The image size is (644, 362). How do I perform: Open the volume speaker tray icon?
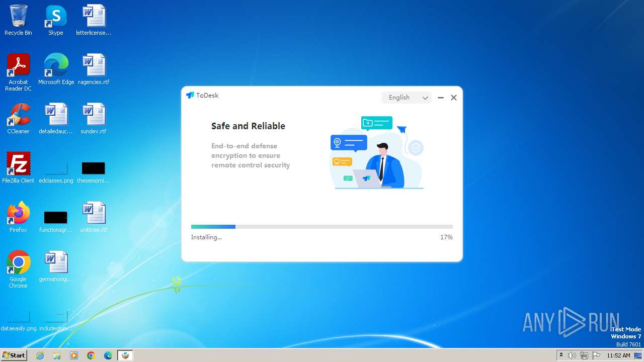coord(572,355)
